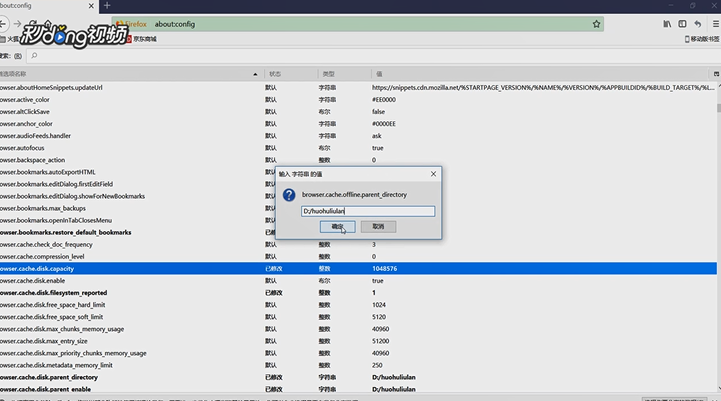Image resolution: width=721 pixels, height=401 pixels.
Task: Select browser.cache.check_doc_frequency row
Action: (x=358, y=245)
